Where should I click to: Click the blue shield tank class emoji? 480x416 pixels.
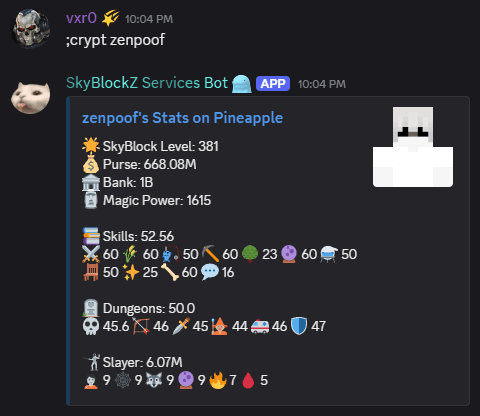pyautogui.click(x=299, y=326)
